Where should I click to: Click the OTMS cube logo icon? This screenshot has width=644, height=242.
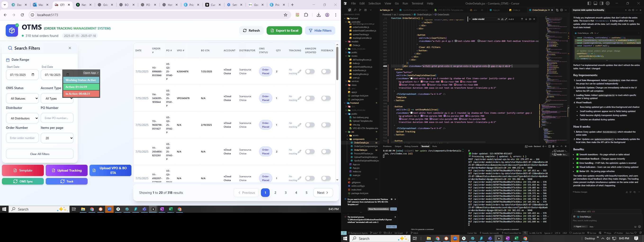coord(12,30)
